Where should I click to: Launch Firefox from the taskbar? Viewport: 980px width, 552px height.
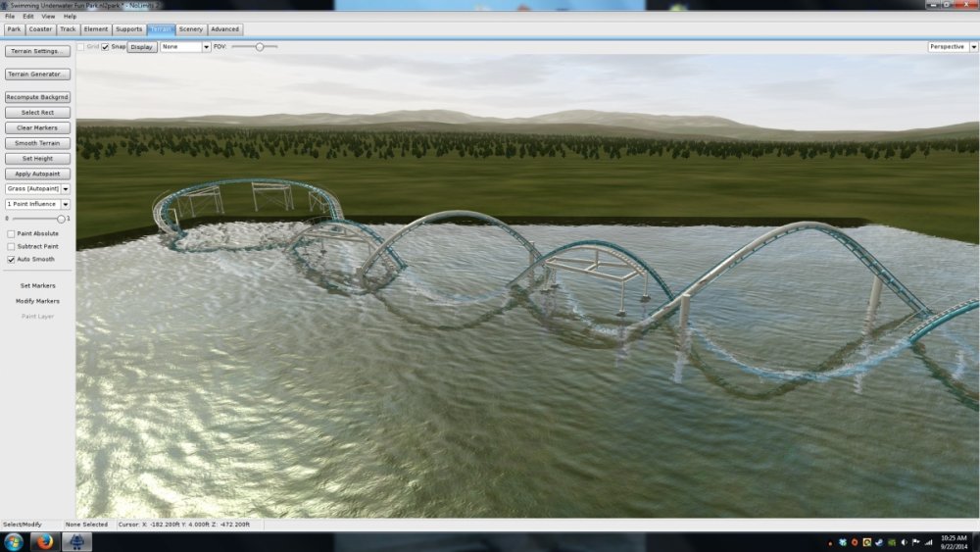point(45,542)
